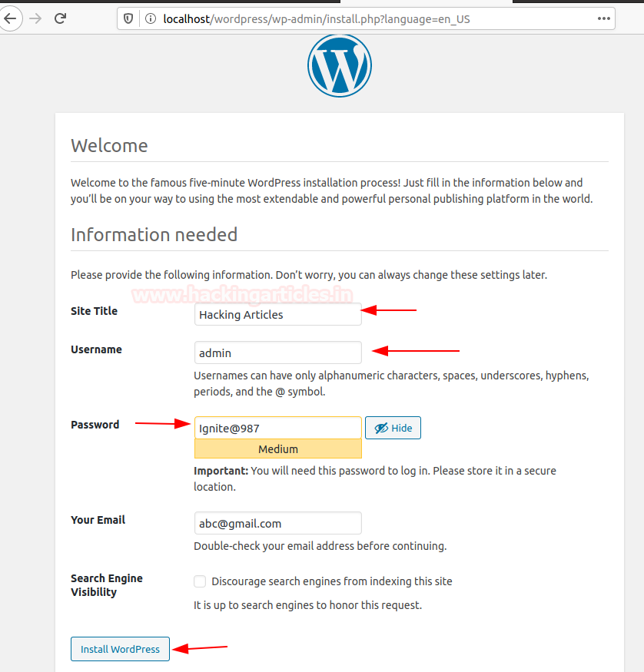Image resolution: width=644 pixels, height=672 pixels.
Task: Click the browser Back arrow button
Action: click(x=10, y=18)
